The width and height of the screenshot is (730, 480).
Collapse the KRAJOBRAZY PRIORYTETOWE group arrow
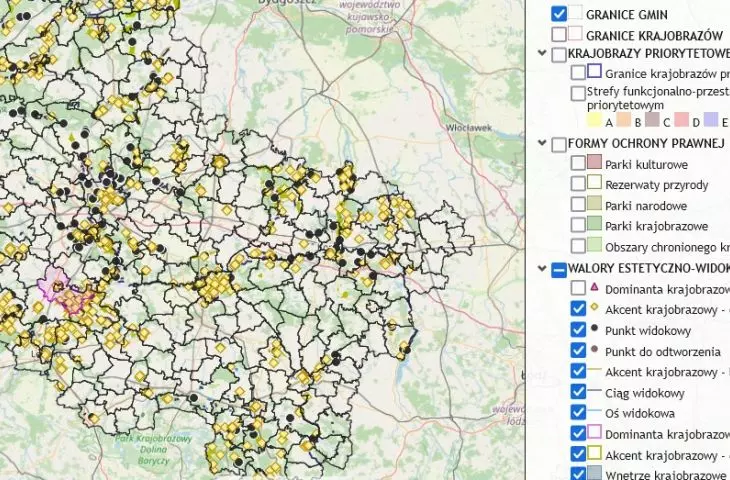[x=541, y=53]
